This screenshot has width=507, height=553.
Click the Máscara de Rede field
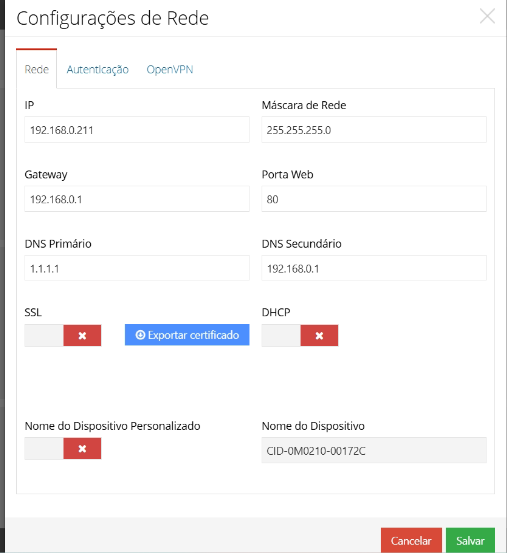pyautogui.click(x=374, y=130)
